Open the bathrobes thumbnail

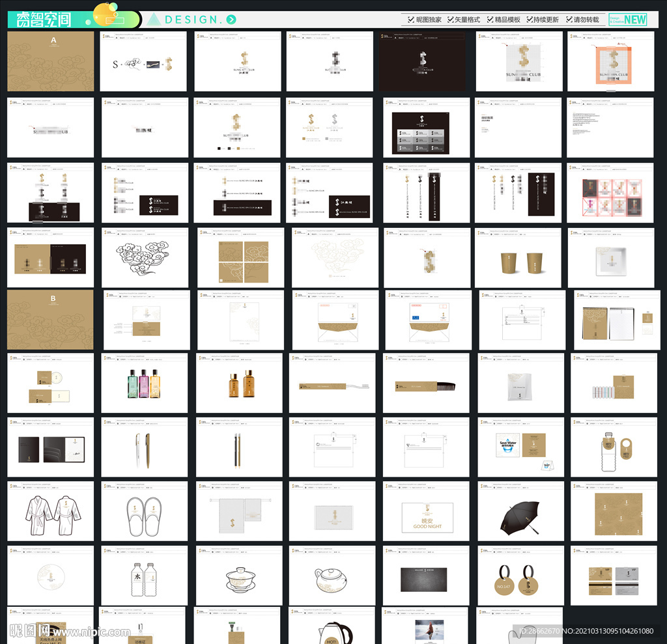50,511
